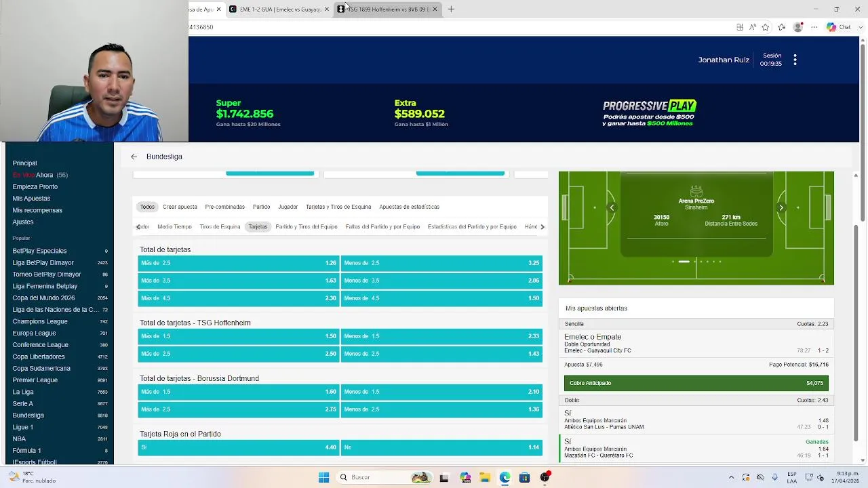
Task: Bet Hoffenheim tarjetas Más de 1.5 at 1.50
Action: (239, 336)
